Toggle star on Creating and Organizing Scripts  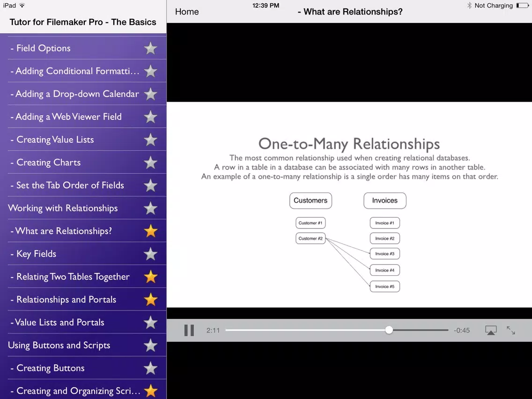click(x=150, y=391)
